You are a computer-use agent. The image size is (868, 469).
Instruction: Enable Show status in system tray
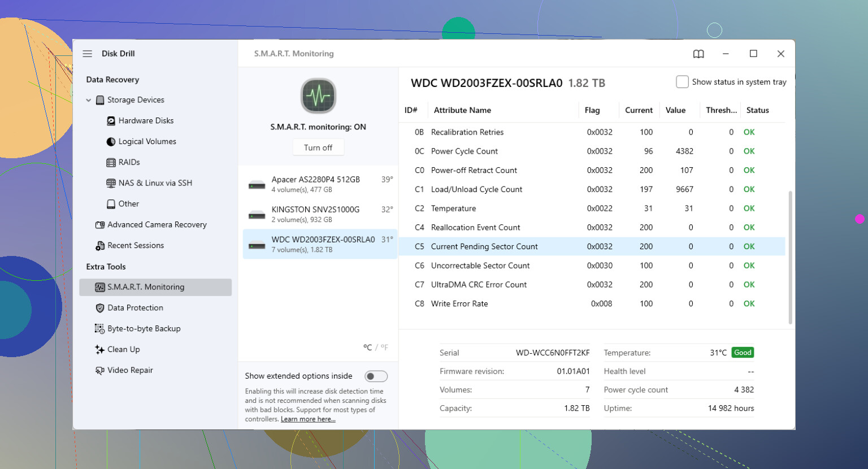[682, 82]
